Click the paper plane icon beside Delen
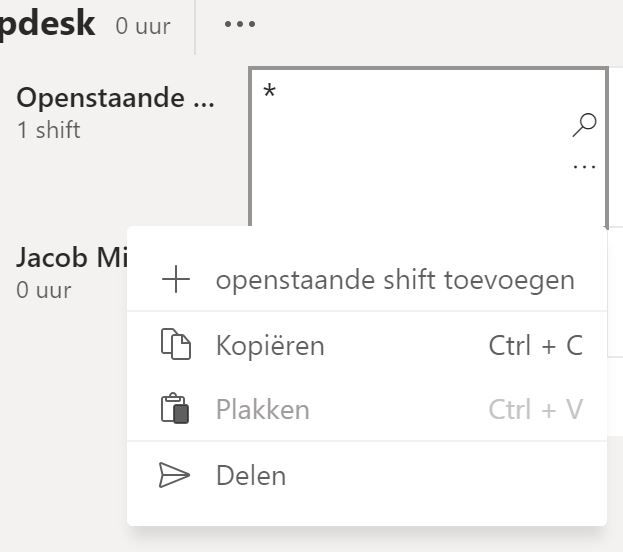This screenshot has height=552, width=623. tap(174, 475)
